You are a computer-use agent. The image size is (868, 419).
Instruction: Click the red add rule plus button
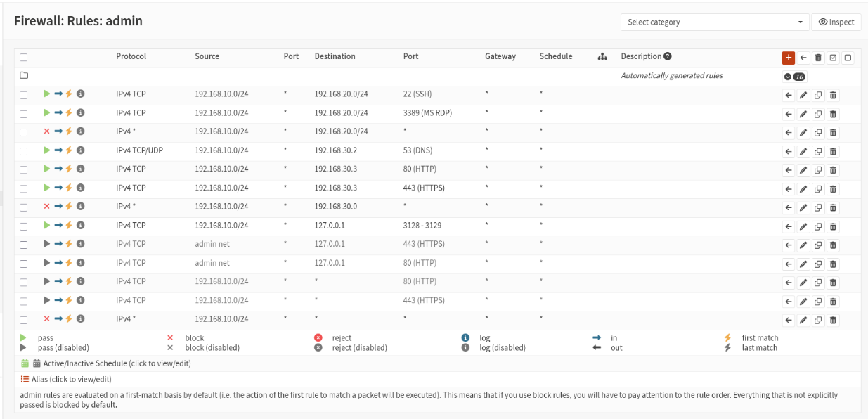tap(788, 58)
